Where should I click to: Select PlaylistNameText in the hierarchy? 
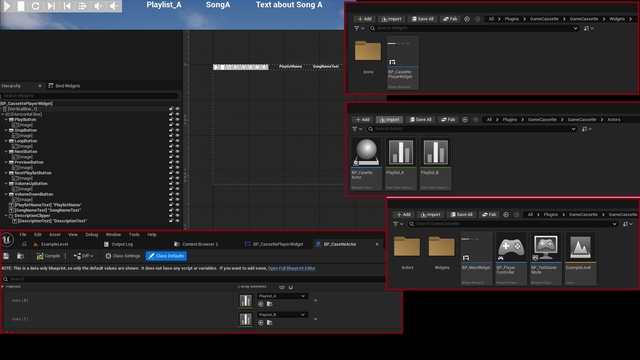48,205
